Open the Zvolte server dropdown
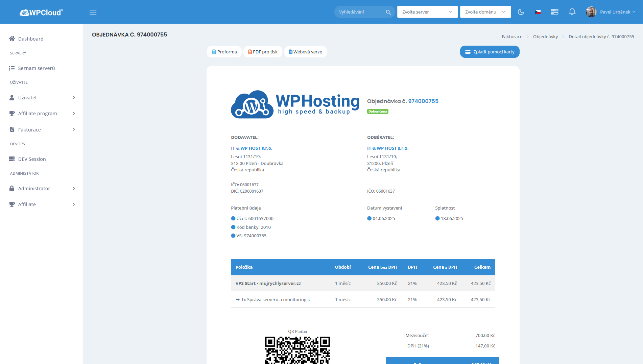This screenshot has width=643, height=364. click(x=427, y=12)
